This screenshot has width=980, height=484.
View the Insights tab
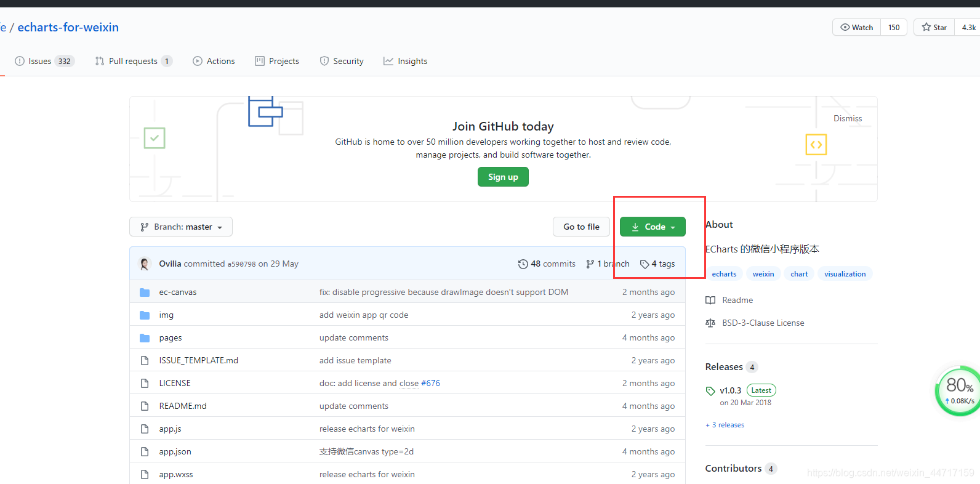[x=405, y=61]
